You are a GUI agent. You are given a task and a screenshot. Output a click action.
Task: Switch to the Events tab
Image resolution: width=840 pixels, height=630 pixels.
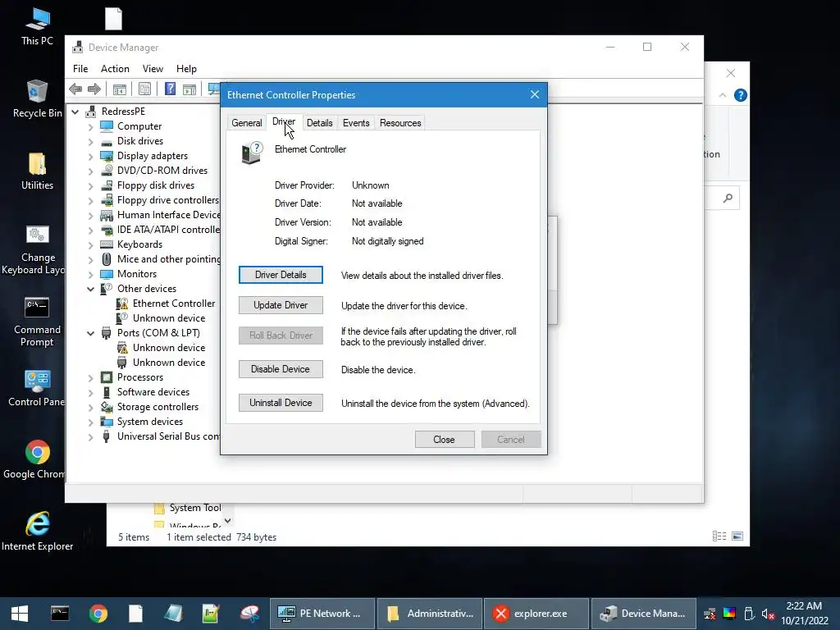(356, 123)
